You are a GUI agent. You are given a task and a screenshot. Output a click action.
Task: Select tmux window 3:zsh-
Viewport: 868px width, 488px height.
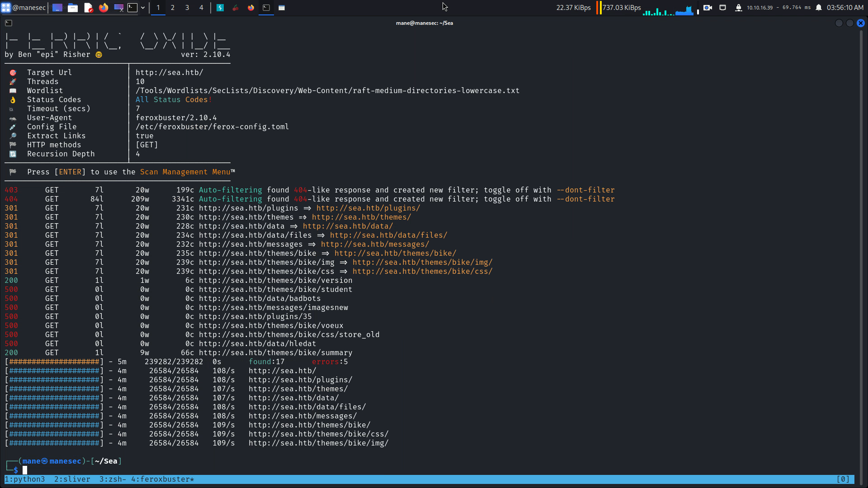[x=113, y=479]
